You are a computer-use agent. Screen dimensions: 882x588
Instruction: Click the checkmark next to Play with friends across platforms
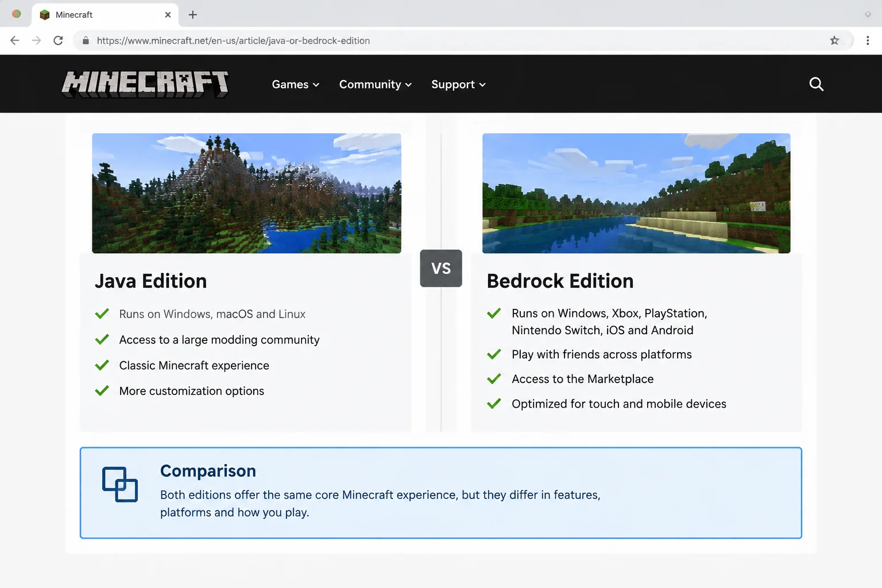[494, 354]
